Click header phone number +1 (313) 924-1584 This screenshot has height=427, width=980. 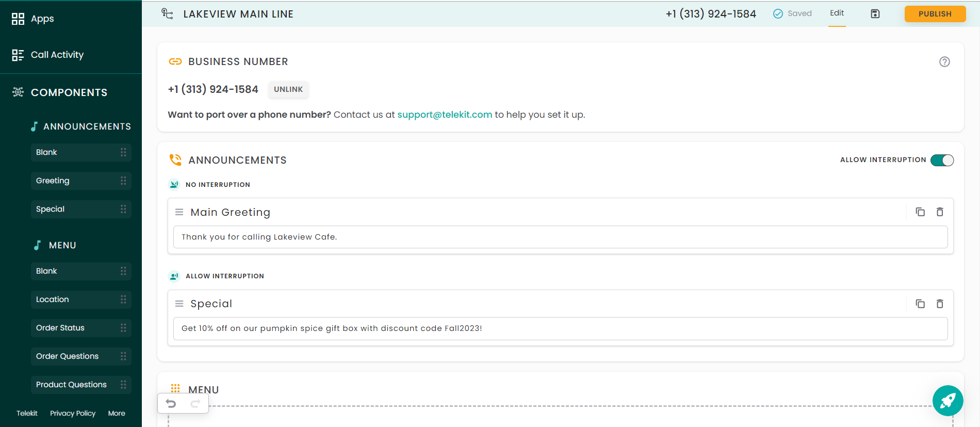(711, 14)
